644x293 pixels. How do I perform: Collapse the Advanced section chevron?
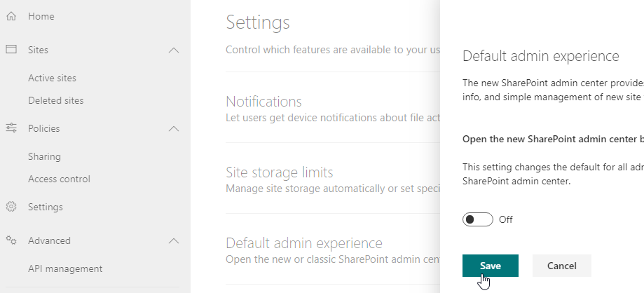(174, 240)
